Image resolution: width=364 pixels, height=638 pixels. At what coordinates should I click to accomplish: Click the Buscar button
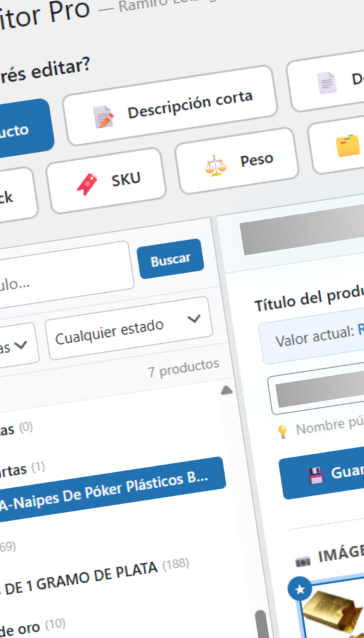170,259
